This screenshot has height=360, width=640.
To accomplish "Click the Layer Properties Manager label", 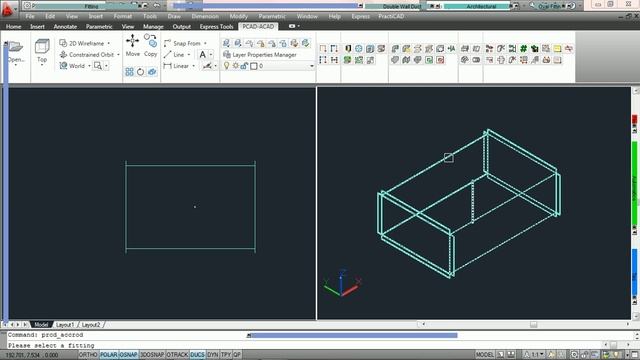I will (x=264, y=54).
